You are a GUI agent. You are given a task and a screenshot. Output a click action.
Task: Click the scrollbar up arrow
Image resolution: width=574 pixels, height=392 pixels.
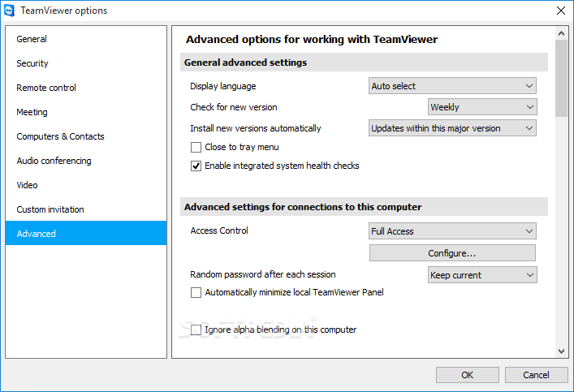(x=561, y=33)
